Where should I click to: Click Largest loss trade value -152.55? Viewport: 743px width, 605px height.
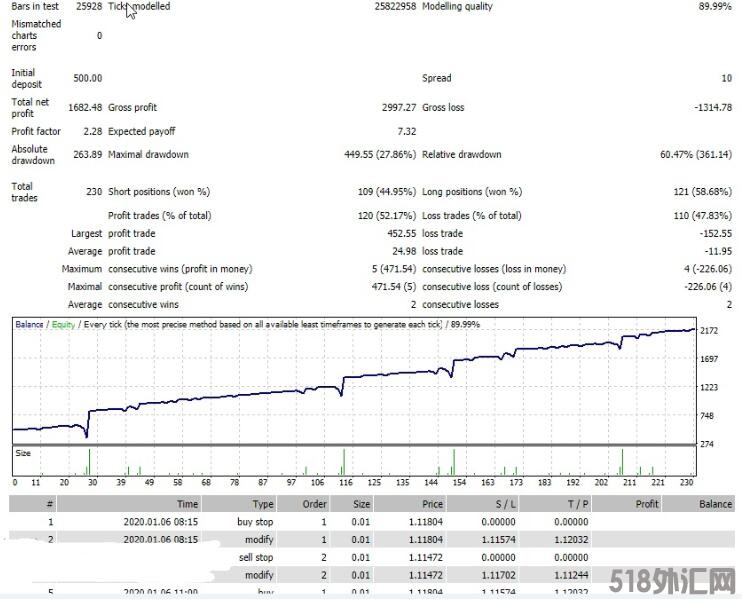[x=716, y=234]
